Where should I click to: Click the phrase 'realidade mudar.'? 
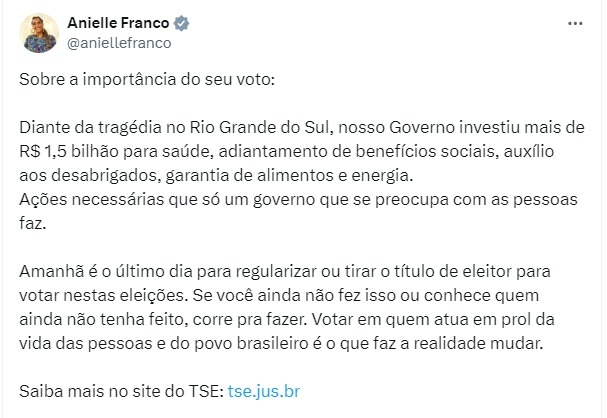[478, 344]
